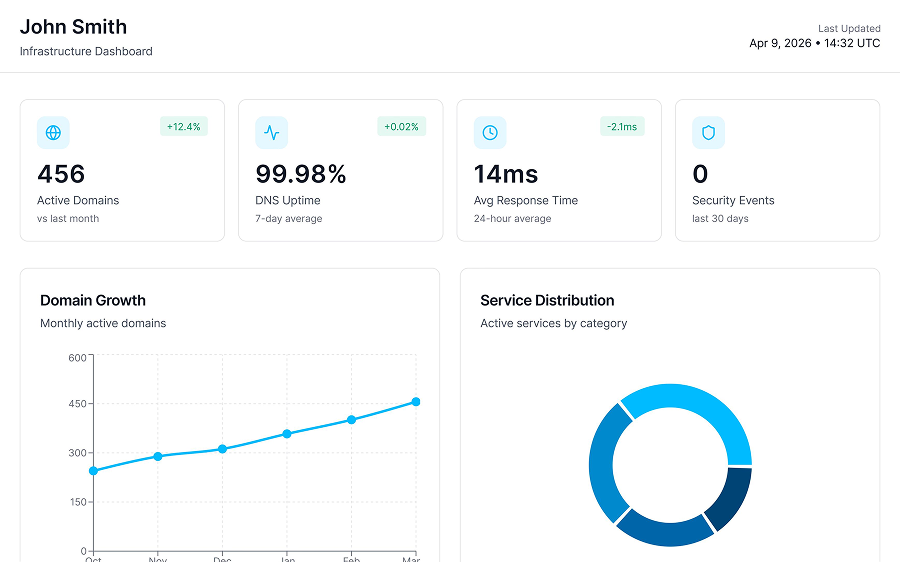Screen dimensions: 900x562
Task: Click the Jan data point on Domain Growth chart
Action: [x=287, y=434]
